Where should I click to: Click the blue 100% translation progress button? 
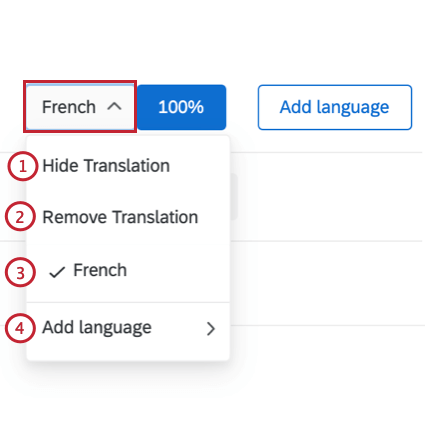tap(182, 107)
